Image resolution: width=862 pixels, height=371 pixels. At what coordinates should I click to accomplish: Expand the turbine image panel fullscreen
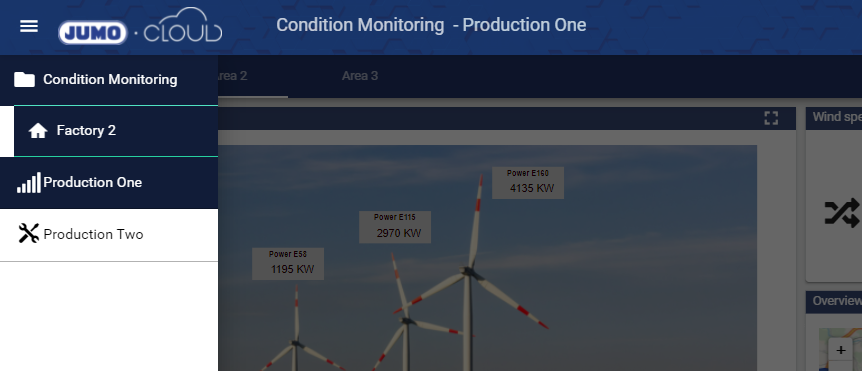[771, 118]
